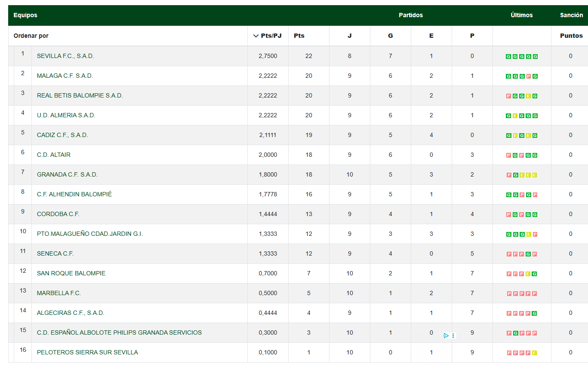Open U.D. ALMERIA S.A.D. team link

click(66, 115)
